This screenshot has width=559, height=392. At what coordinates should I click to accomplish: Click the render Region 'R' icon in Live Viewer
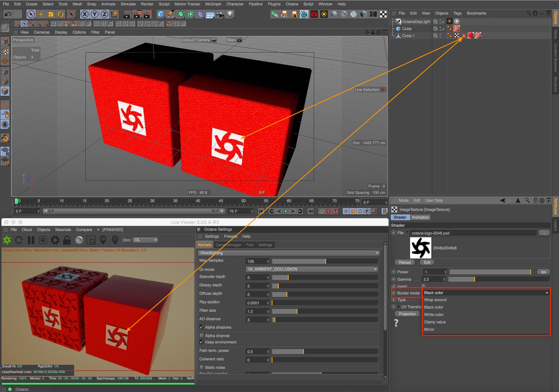pos(43,240)
